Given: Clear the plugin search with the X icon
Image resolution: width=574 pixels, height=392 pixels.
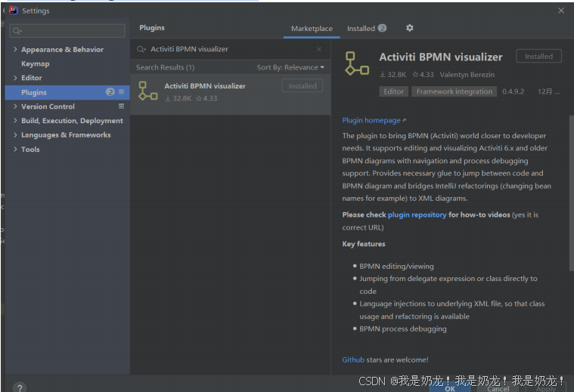Looking at the screenshot, I should [319, 49].
